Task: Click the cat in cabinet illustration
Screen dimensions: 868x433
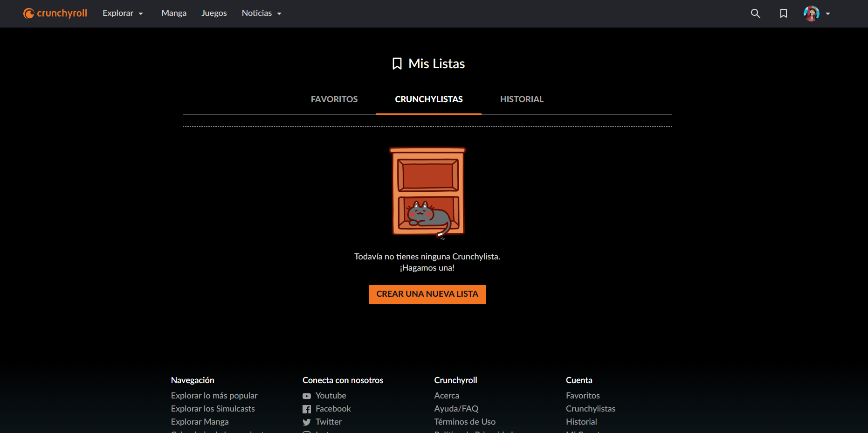Action: pos(427,193)
